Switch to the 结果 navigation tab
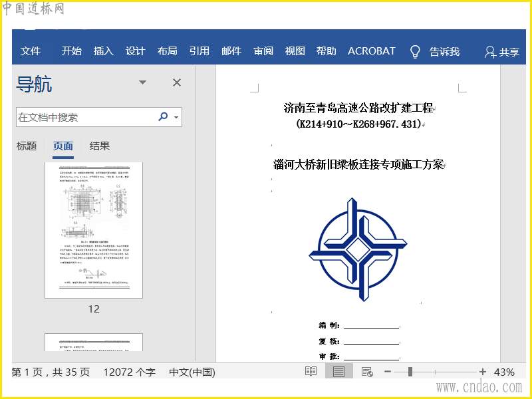532x399 pixels. (99, 146)
